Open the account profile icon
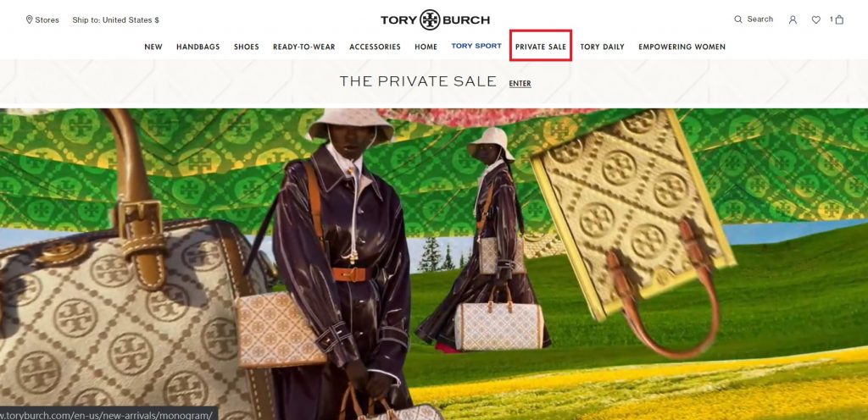Screen dimensions: 868x420 [793, 19]
